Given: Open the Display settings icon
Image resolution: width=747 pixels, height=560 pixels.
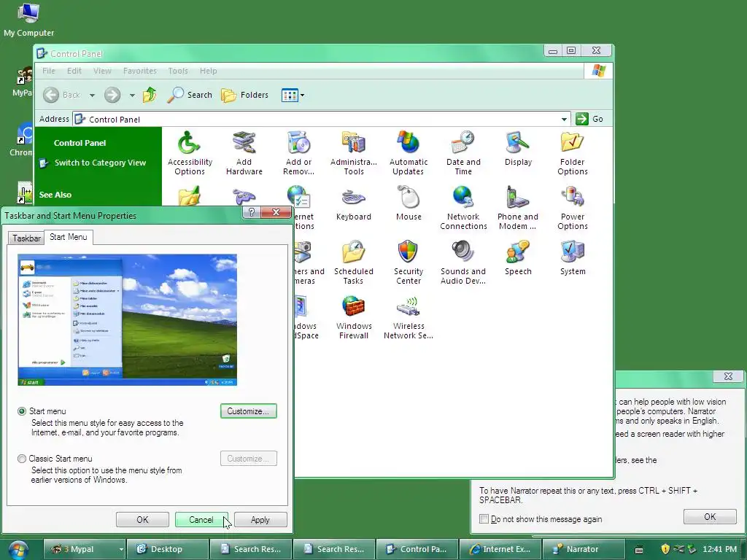Looking at the screenshot, I should pyautogui.click(x=518, y=149).
